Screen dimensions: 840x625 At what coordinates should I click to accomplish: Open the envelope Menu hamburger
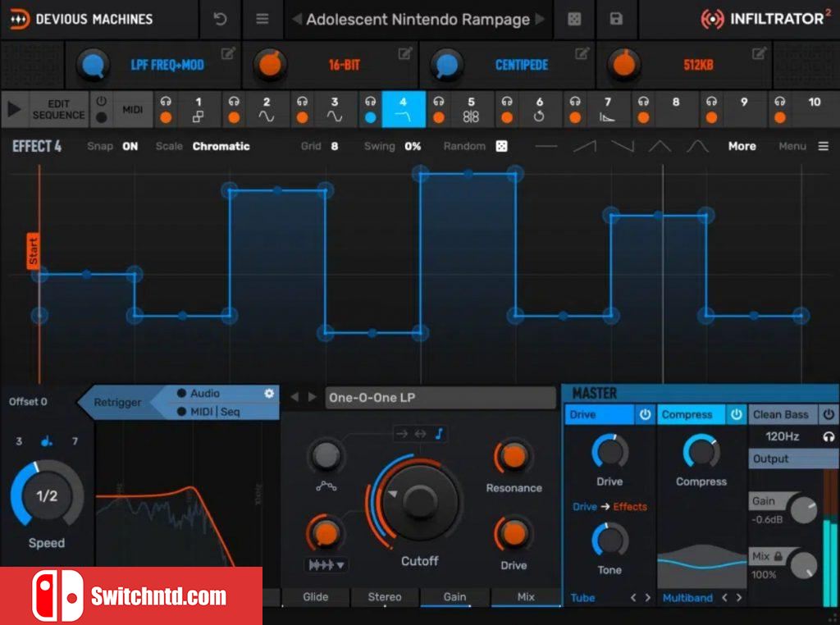pos(824,146)
